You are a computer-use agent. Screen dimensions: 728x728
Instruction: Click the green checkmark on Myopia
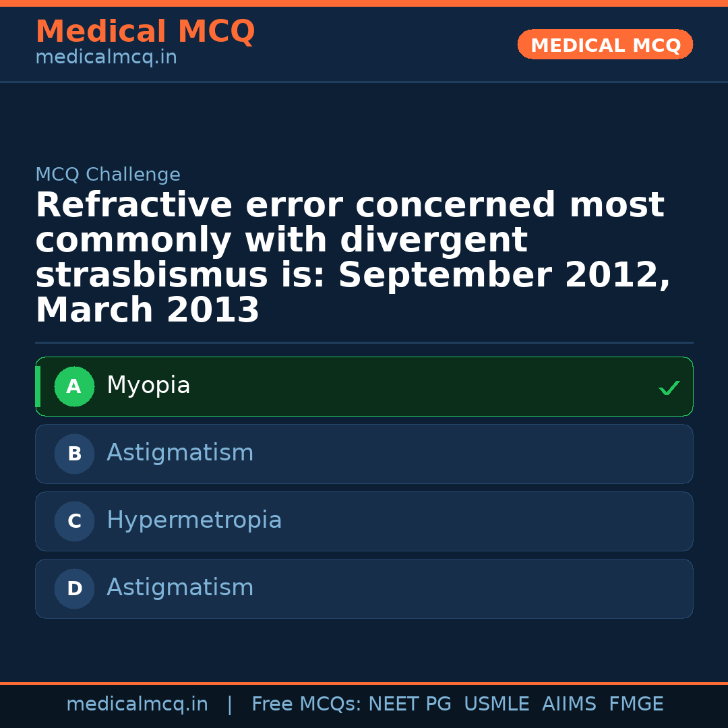[x=669, y=388]
